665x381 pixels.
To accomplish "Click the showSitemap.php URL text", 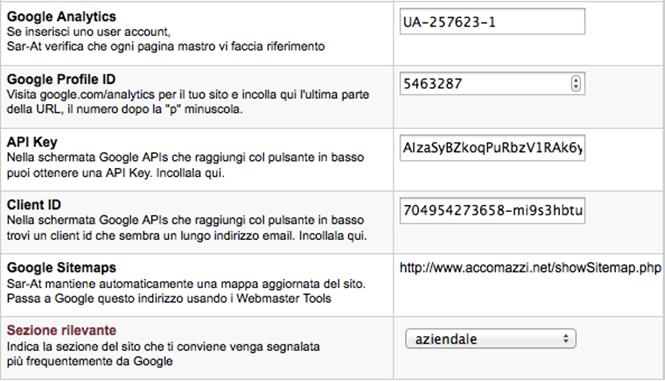I will point(530,267).
